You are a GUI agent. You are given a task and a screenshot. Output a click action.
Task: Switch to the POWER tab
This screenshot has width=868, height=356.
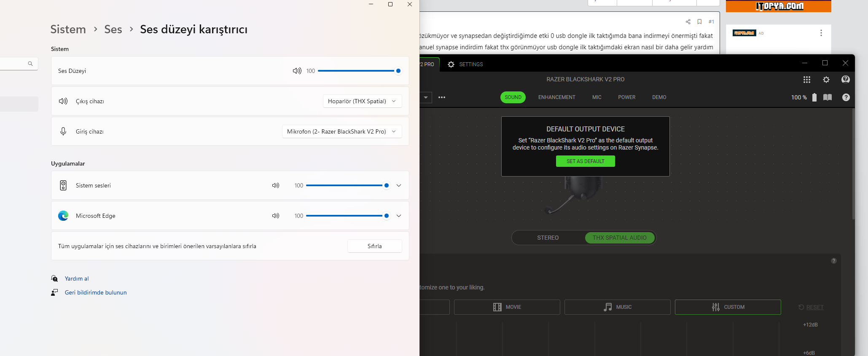627,97
